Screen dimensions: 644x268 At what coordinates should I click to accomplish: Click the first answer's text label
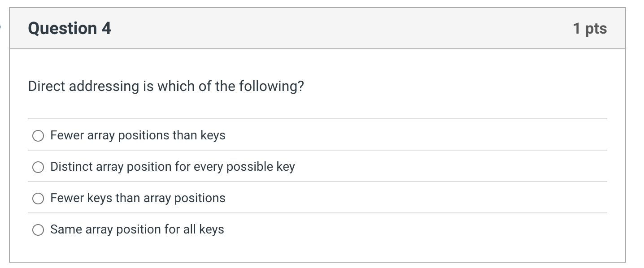click(x=137, y=135)
